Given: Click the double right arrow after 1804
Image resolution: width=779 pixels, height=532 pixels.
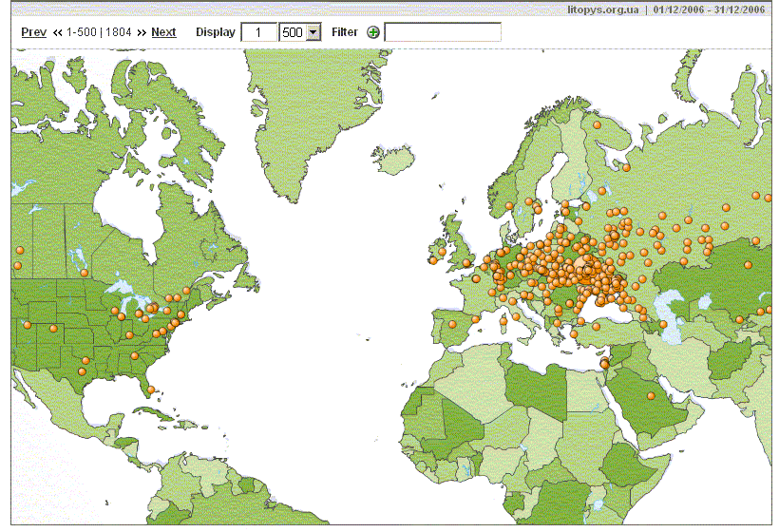Looking at the screenshot, I should coord(142,32).
